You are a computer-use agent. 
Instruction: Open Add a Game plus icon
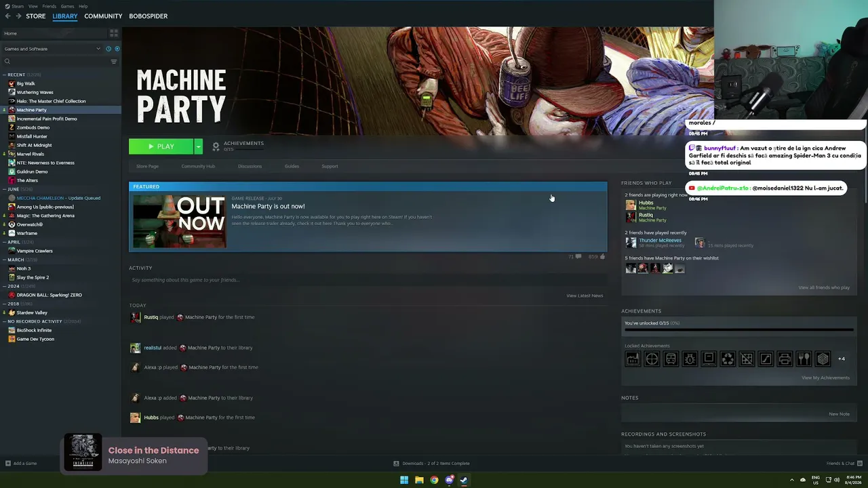(8, 464)
